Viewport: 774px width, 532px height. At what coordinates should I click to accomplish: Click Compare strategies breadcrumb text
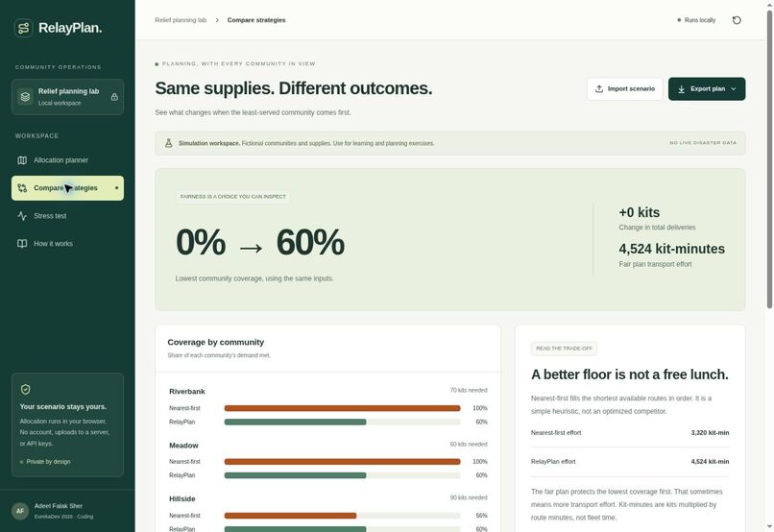tap(256, 20)
